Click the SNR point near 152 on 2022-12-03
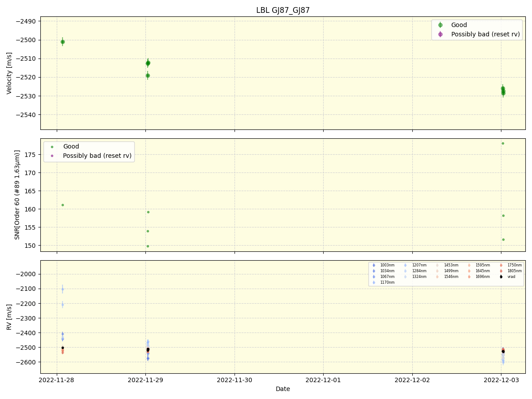Viewport: 532px width, 399px height. coord(503,239)
